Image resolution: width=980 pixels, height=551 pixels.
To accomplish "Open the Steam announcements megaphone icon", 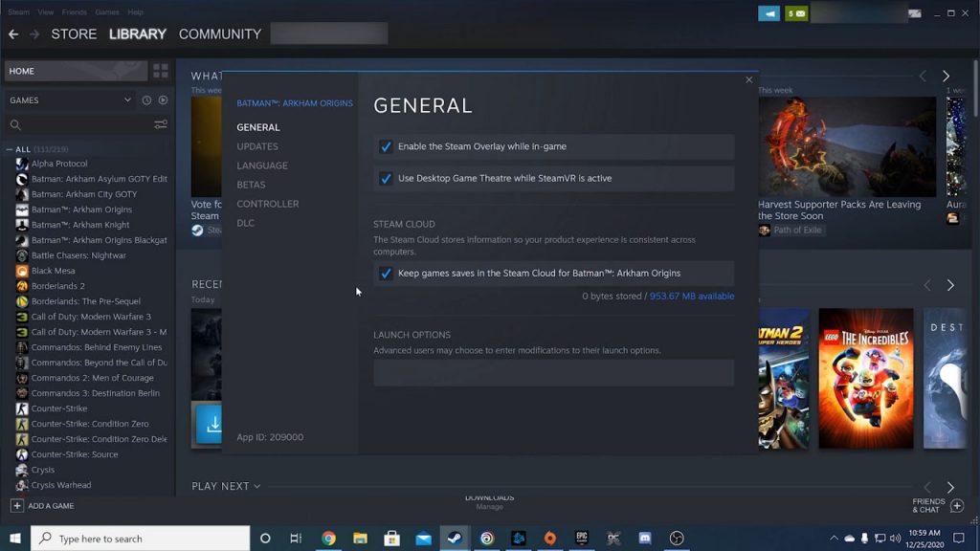I will [768, 13].
